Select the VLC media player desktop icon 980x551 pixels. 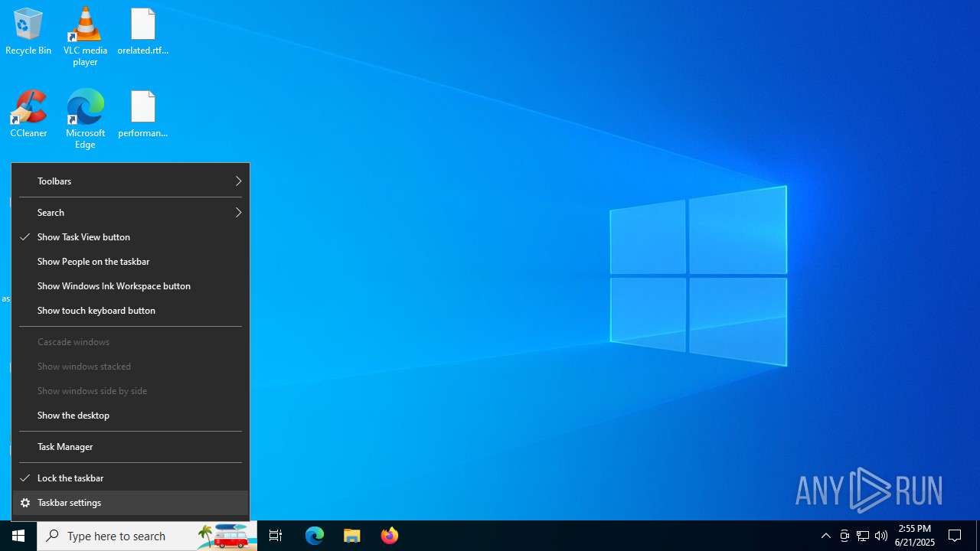coord(85,36)
